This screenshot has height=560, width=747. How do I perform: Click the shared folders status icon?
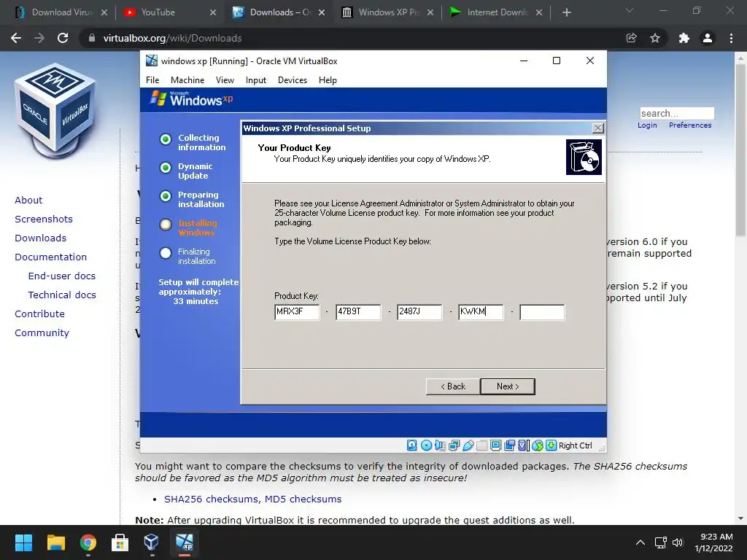482,446
